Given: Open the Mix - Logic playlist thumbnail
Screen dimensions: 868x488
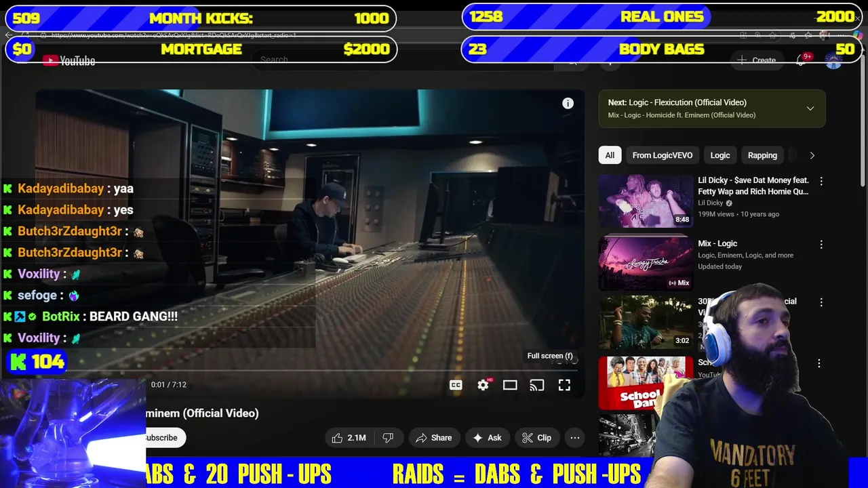Looking at the screenshot, I should pos(646,262).
